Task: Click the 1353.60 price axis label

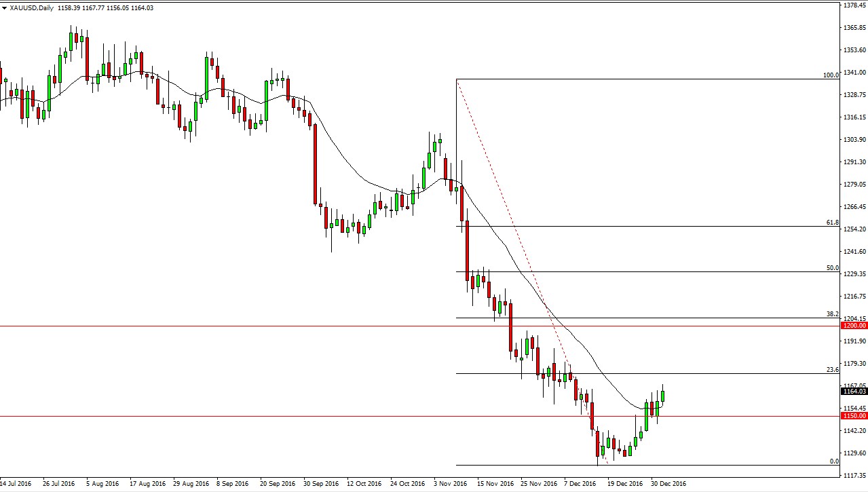Action: coord(855,50)
